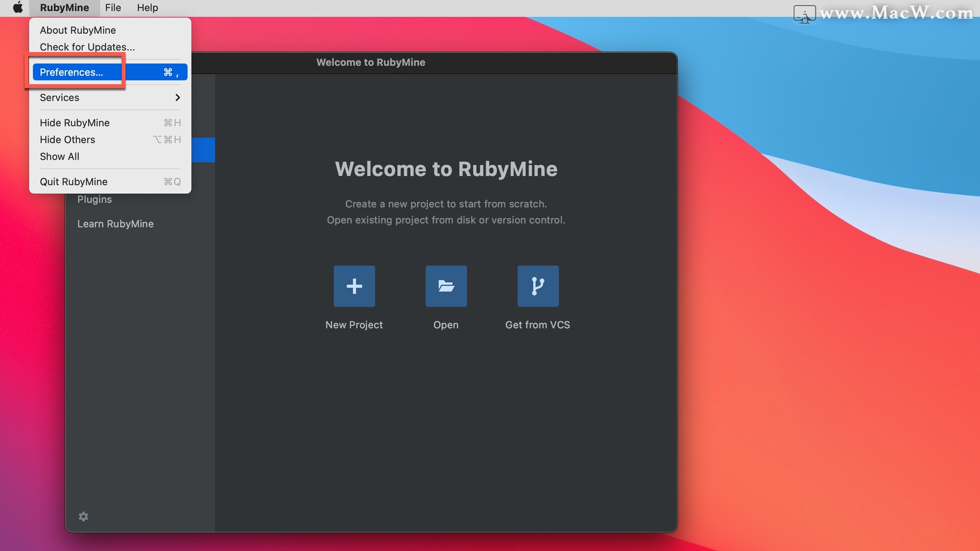This screenshot has width=980, height=551.
Task: Open the gear settings icon in welcome window
Action: click(84, 517)
